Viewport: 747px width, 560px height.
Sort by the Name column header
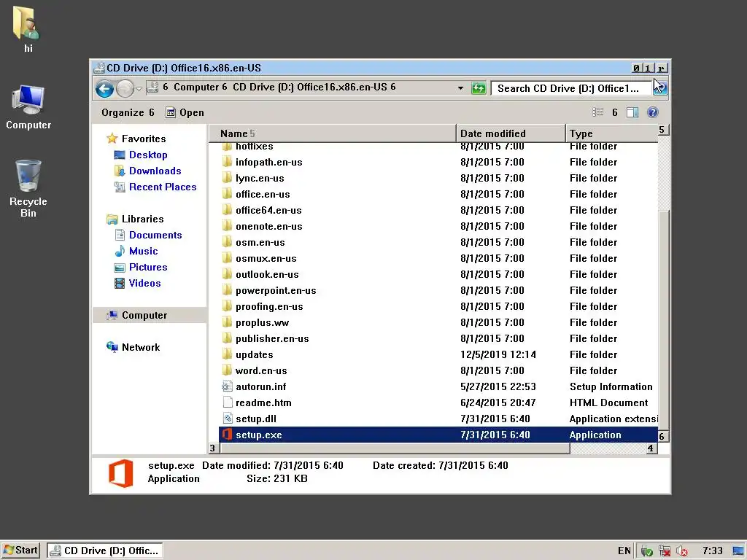point(332,133)
